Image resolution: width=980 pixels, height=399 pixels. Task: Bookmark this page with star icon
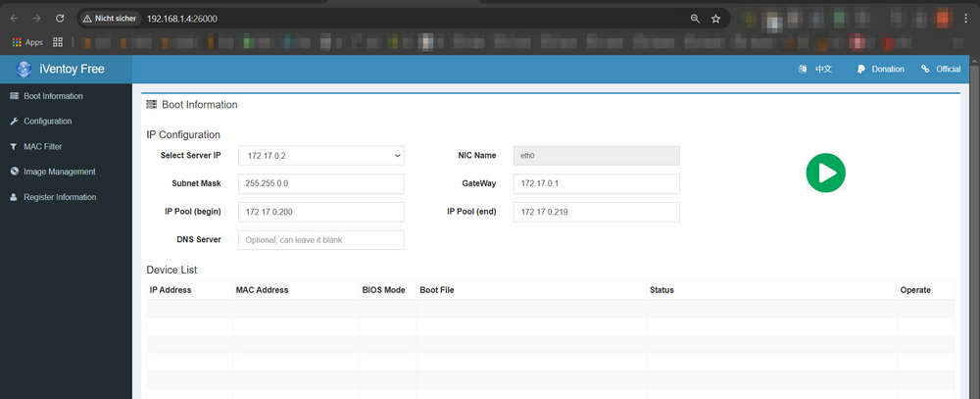point(716,19)
